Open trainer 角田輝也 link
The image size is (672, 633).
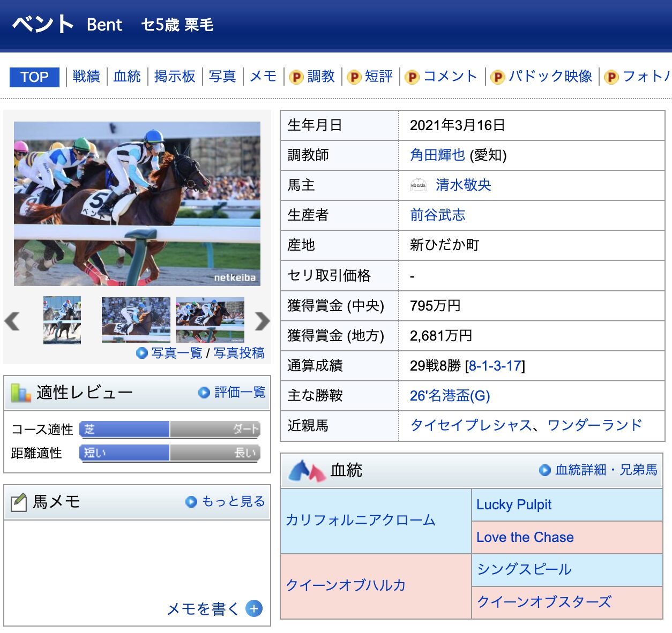(437, 155)
